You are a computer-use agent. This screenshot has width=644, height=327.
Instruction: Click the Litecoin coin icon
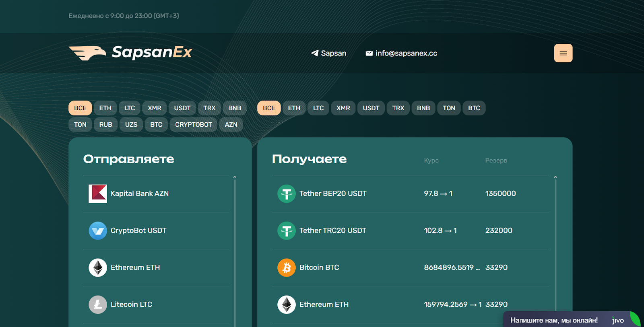(x=98, y=304)
